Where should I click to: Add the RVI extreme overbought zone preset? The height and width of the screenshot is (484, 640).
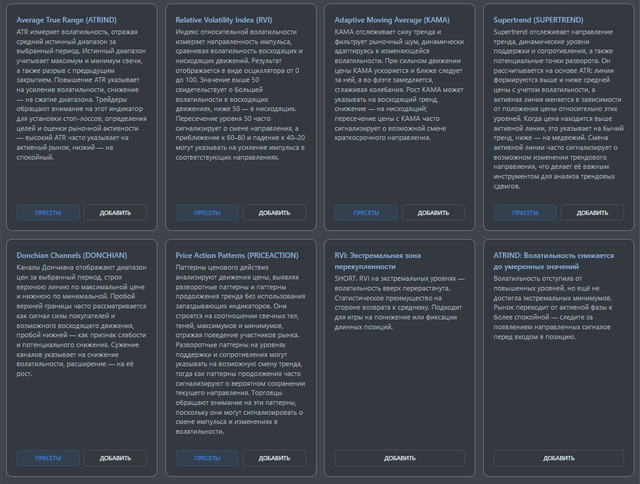click(400, 458)
